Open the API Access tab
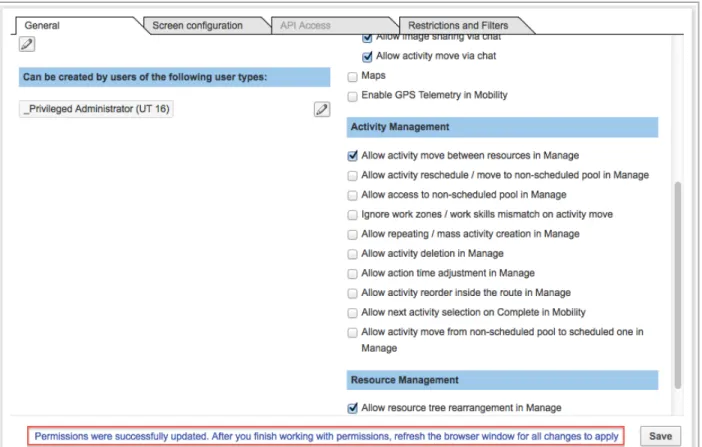702x447 pixels. pos(305,26)
